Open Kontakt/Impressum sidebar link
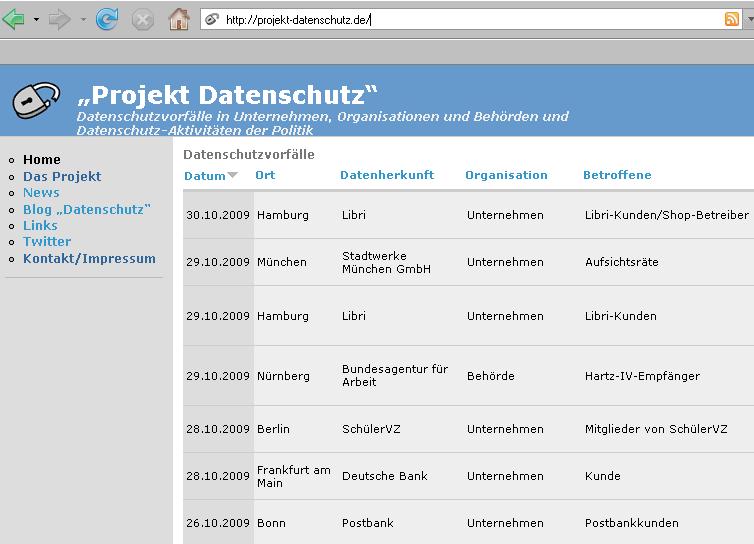 (x=89, y=258)
